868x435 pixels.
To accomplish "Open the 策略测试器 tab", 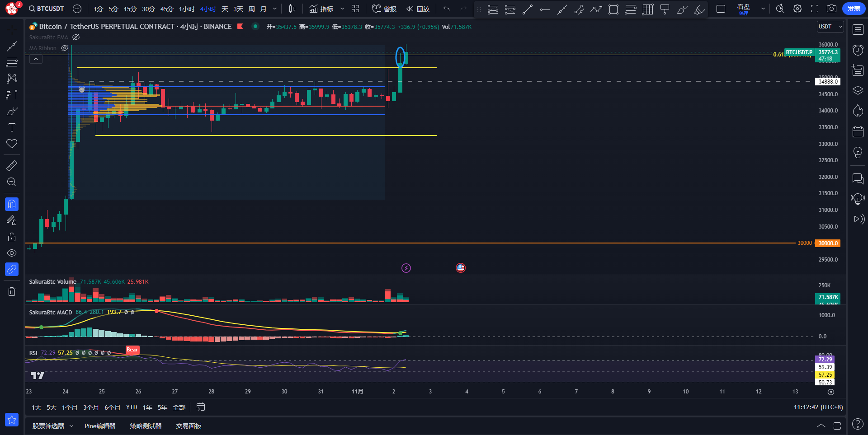I will [146, 426].
